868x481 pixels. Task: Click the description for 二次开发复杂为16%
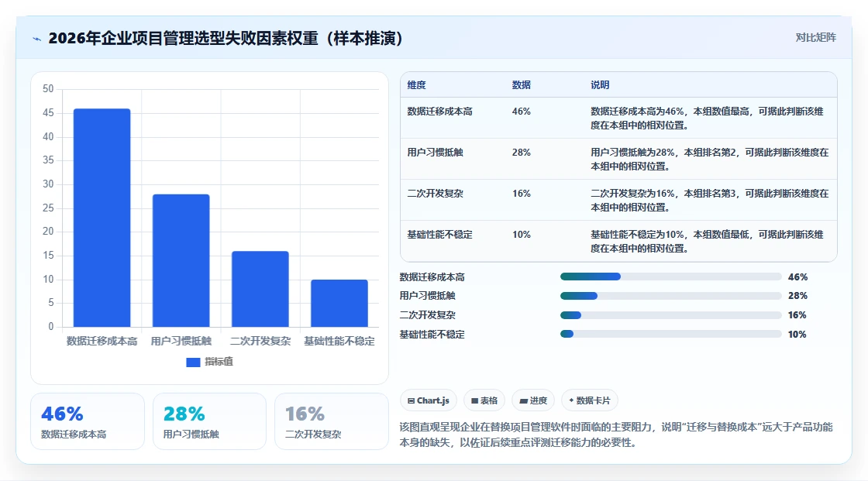click(709, 201)
